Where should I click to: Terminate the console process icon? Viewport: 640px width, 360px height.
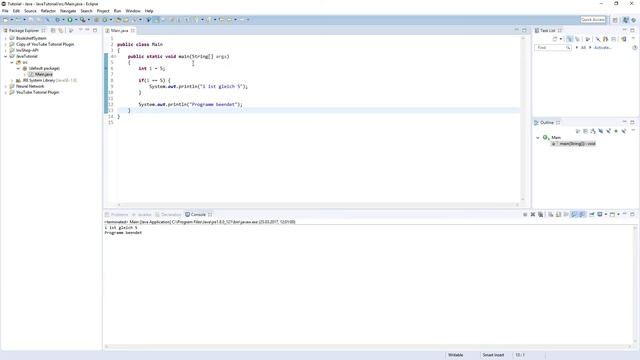525,214
